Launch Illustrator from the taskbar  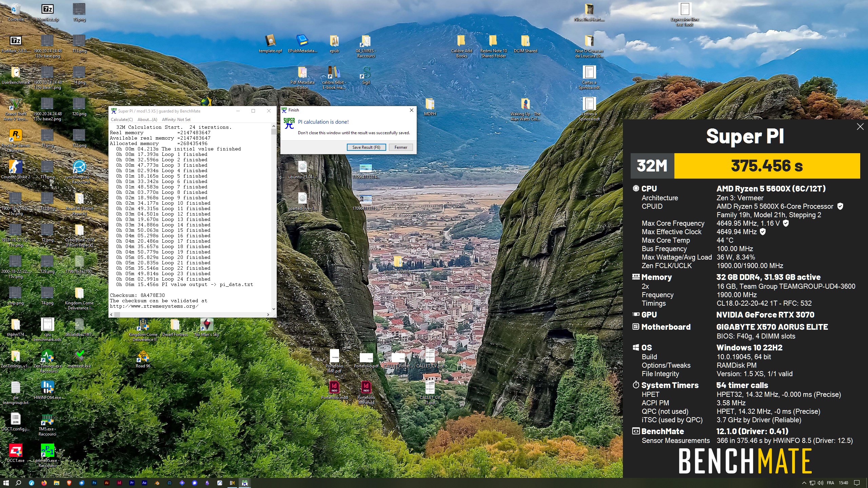point(107,483)
